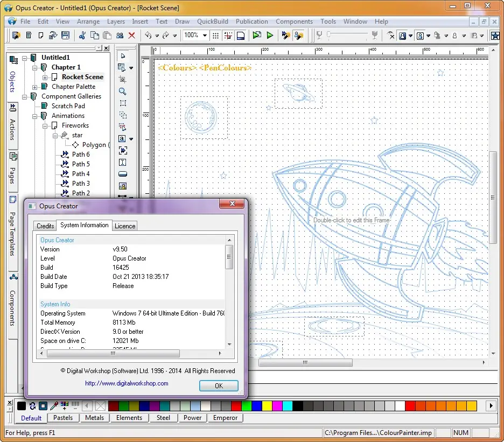
Task: Pick the yellow colour swatch
Action: (x=267, y=406)
